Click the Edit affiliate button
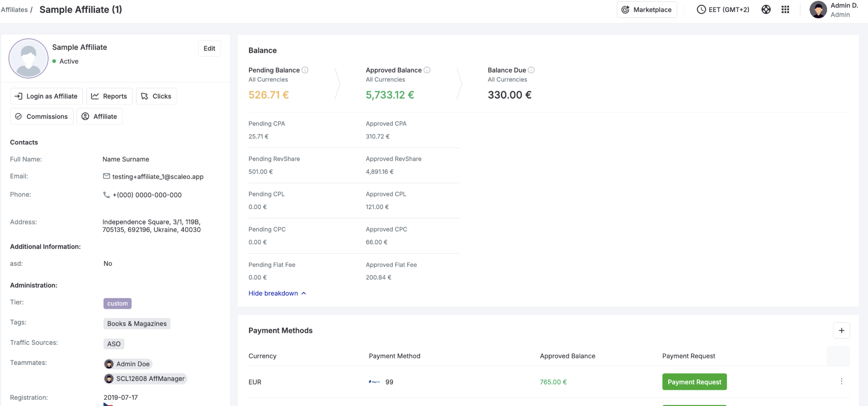 pos(209,48)
